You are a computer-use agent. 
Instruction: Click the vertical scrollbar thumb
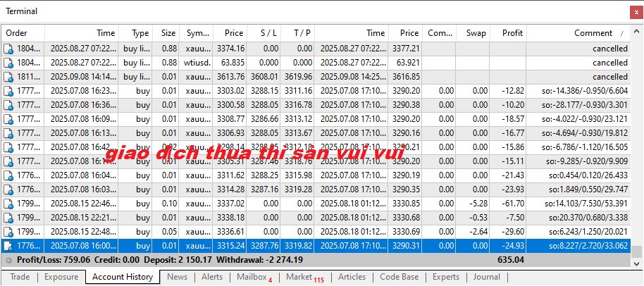point(637,251)
